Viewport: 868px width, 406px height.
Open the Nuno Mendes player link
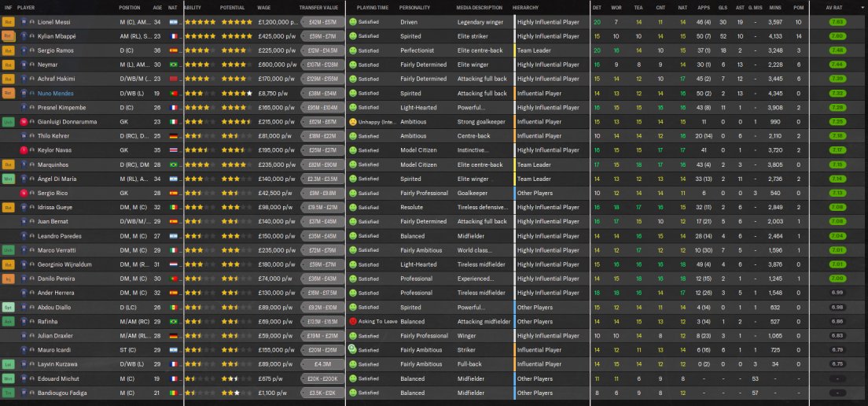(55, 93)
